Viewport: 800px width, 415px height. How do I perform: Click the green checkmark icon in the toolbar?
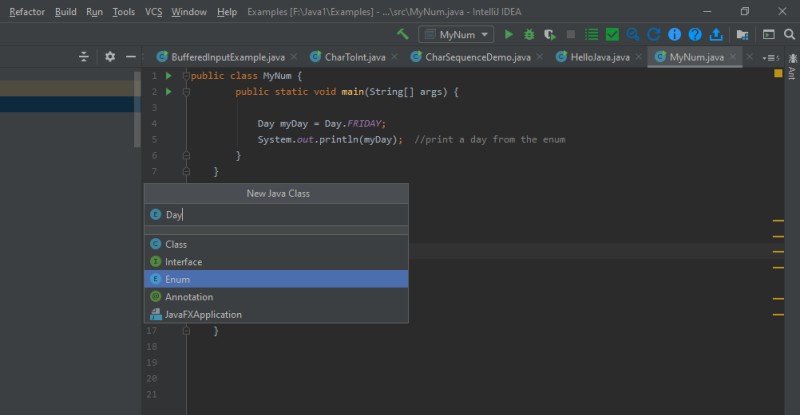(612, 34)
